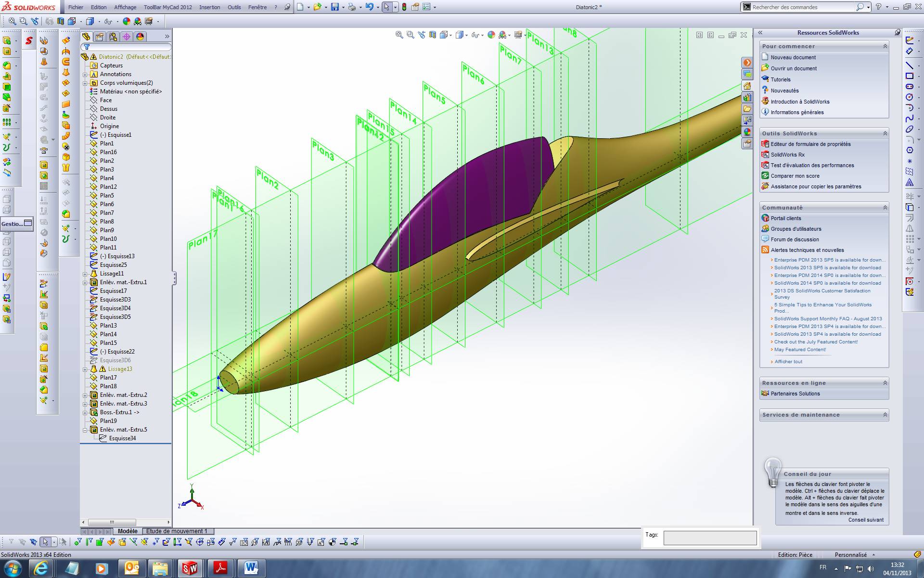This screenshot has height=578, width=924.
Task: Click Zoom to Fit in viewport toolbar
Action: 399,35
